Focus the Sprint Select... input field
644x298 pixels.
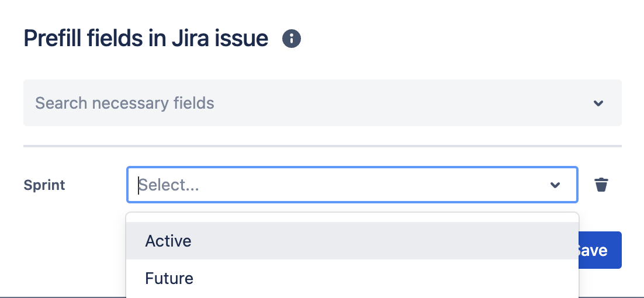[x=339, y=185]
